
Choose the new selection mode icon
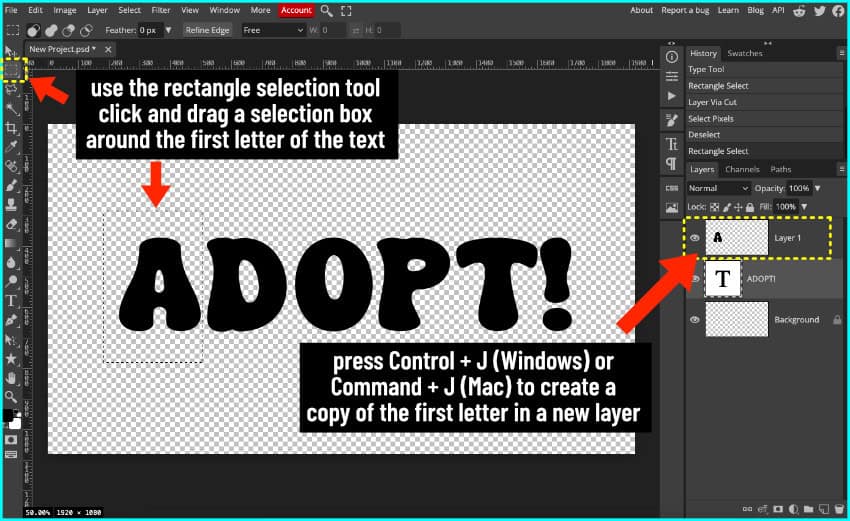pyautogui.click(x=34, y=30)
